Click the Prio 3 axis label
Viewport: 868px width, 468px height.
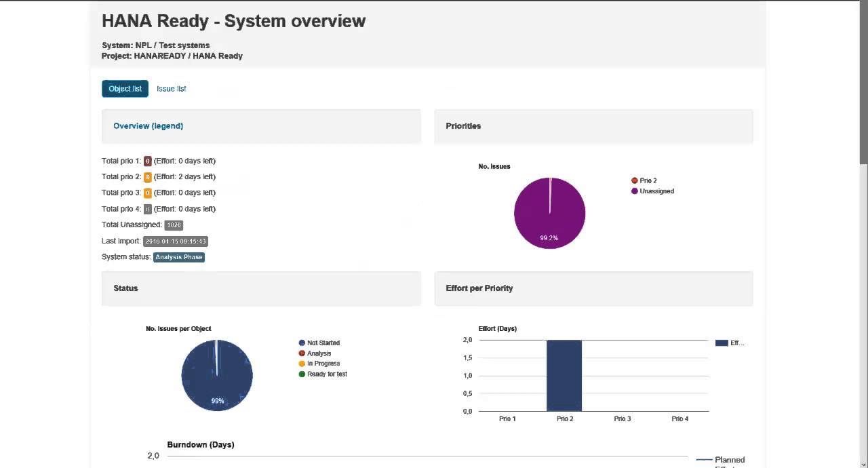pos(623,419)
